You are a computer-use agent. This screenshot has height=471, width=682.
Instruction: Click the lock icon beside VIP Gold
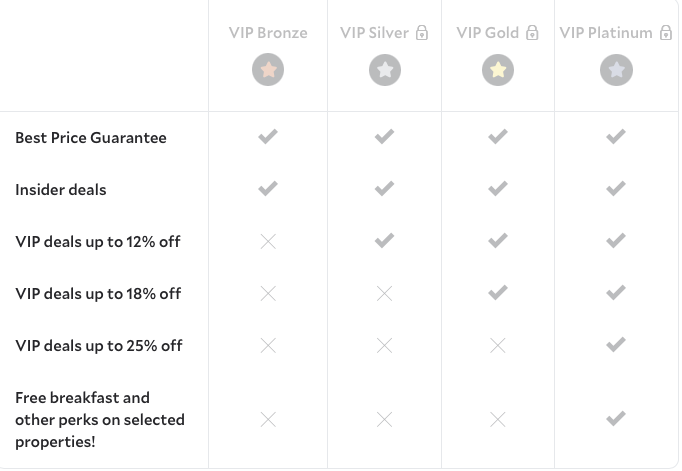[532, 33]
